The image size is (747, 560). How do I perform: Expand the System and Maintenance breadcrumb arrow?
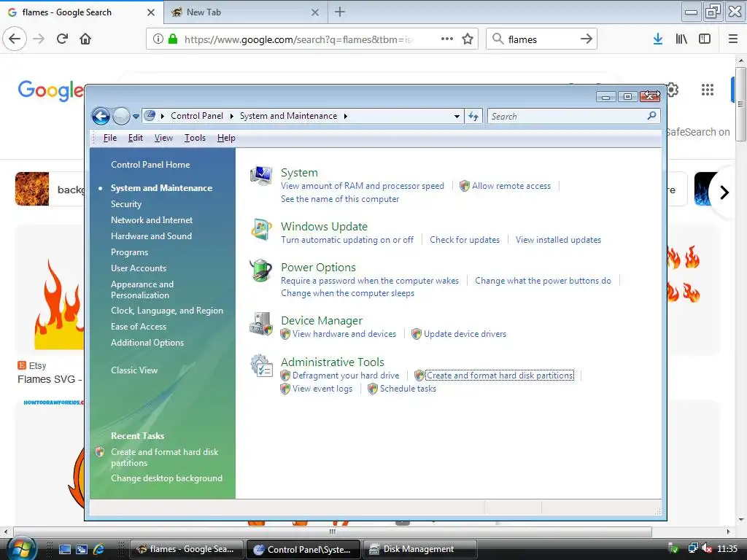[345, 116]
